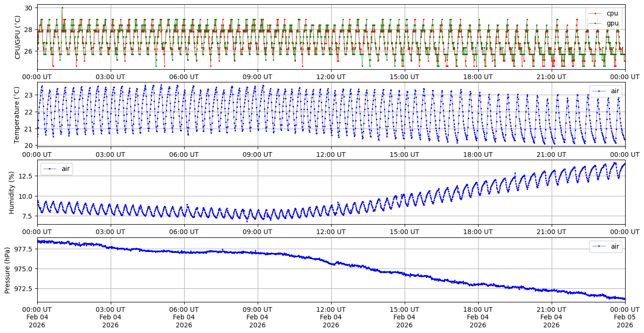The width and height of the screenshot is (644, 333).
Task: Click '06:00 UT' below the CPU/GPU plot
Action: click(x=184, y=77)
